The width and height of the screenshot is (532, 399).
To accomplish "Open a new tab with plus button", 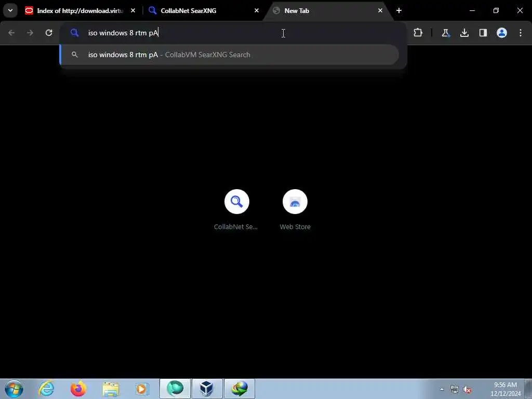I will (x=399, y=10).
